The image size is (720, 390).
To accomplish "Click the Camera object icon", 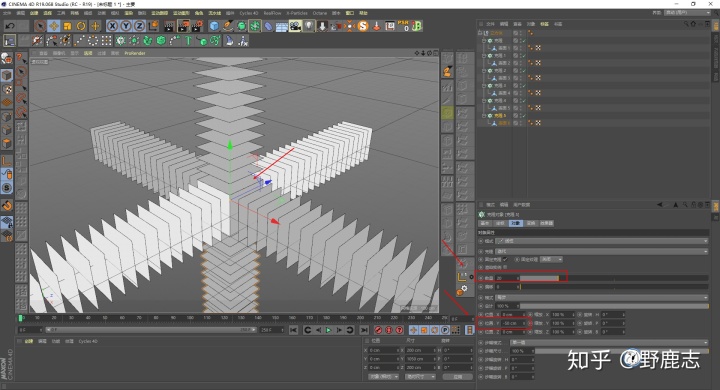I will [x=295, y=26].
